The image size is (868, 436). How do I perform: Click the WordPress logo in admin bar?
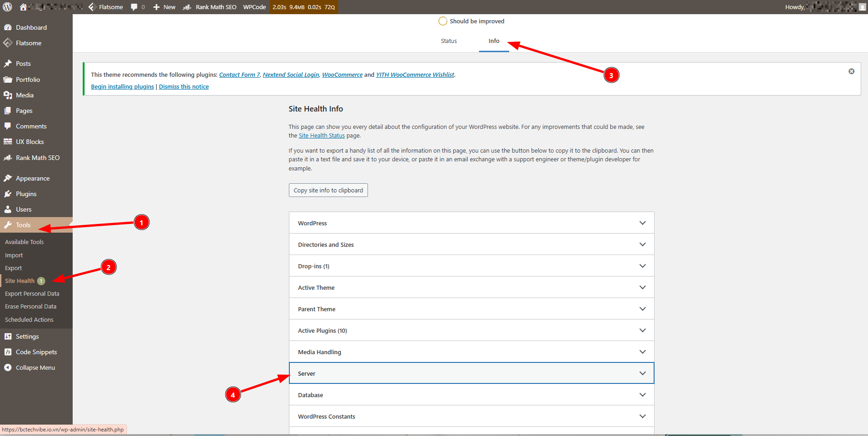[7, 7]
